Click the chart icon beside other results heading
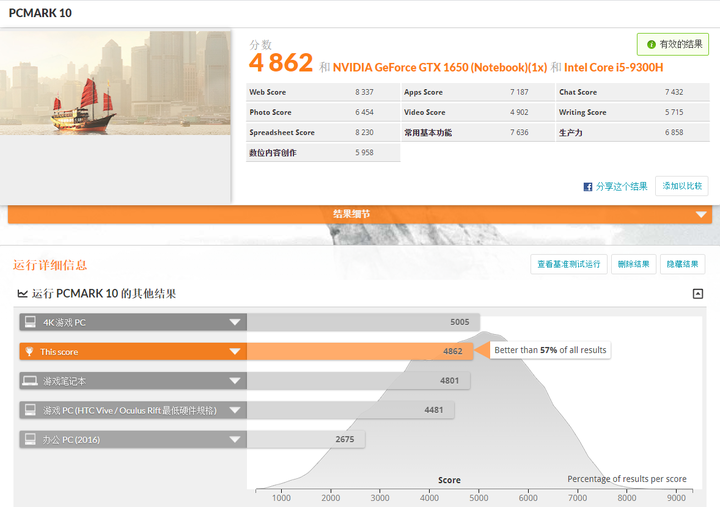Screen dimensions: 720x507 22,293
